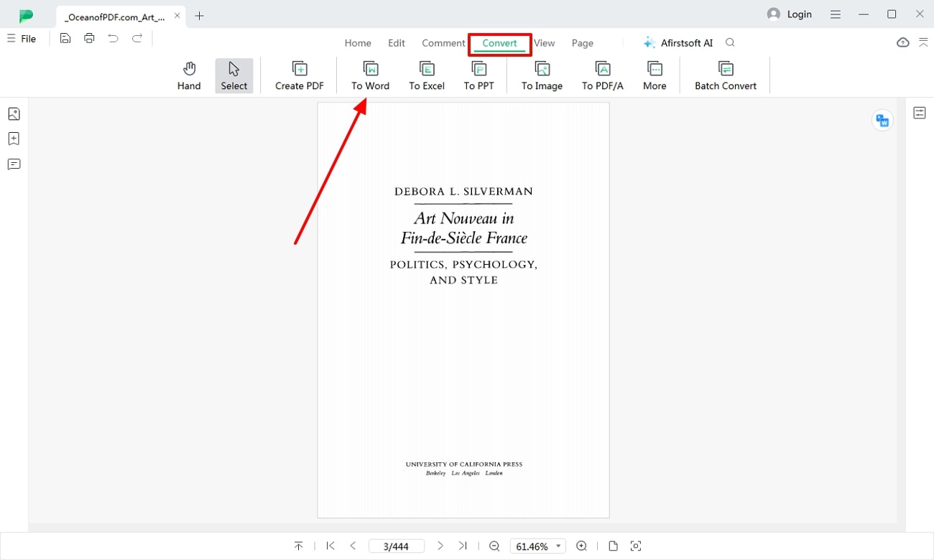The height and width of the screenshot is (560, 934).
Task: Undo the last action
Action: click(113, 39)
